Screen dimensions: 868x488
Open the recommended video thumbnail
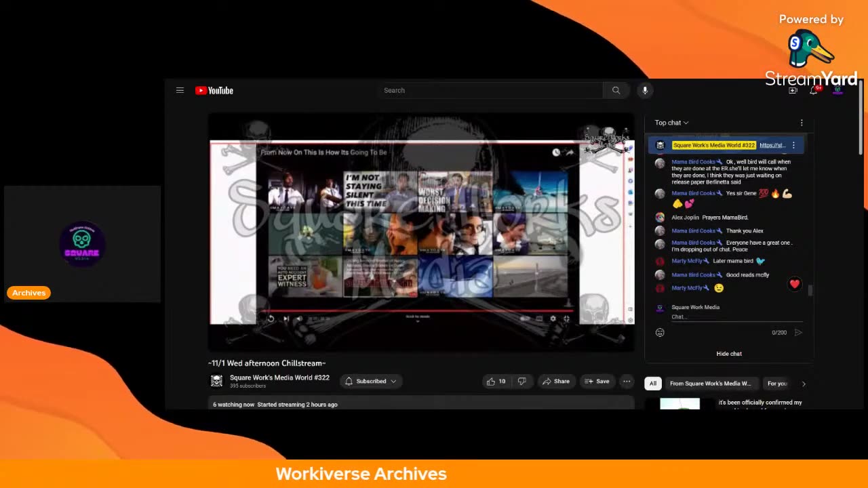click(680, 403)
